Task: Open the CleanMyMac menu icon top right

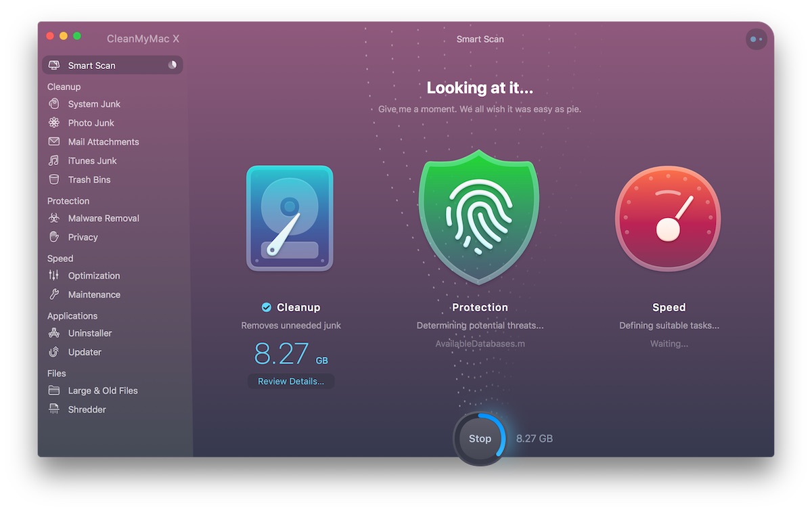Action: coord(756,39)
